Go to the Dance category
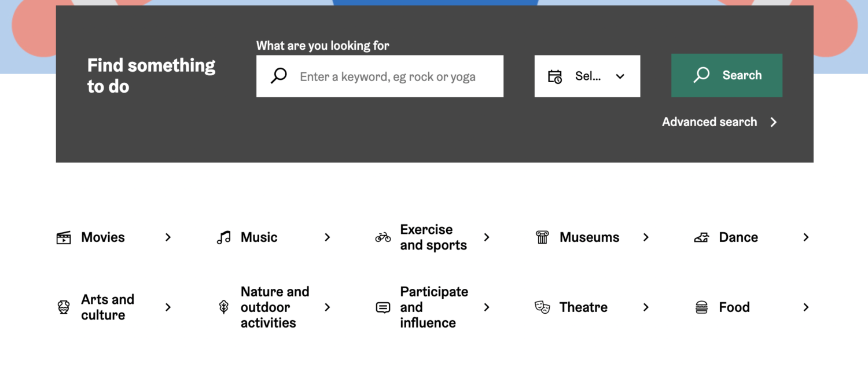Viewport: 868px width, 371px height. [x=738, y=237]
